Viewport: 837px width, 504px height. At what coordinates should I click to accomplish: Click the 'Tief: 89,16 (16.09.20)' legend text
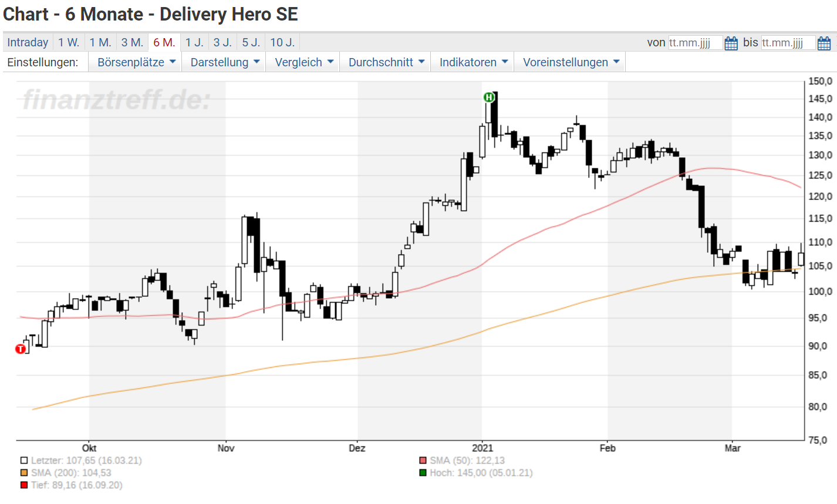[x=77, y=485]
